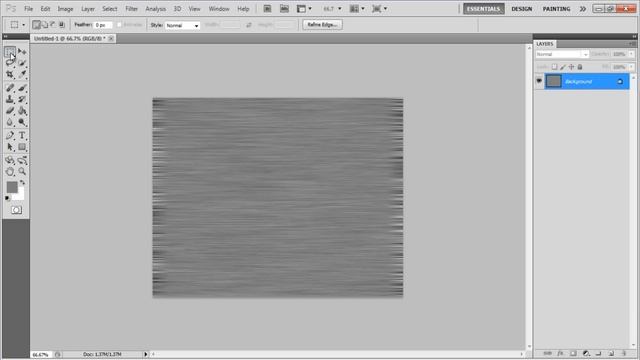This screenshot has width=640, height=360.
Task: Choose Add to Selection mode
Action: point(45,25)
